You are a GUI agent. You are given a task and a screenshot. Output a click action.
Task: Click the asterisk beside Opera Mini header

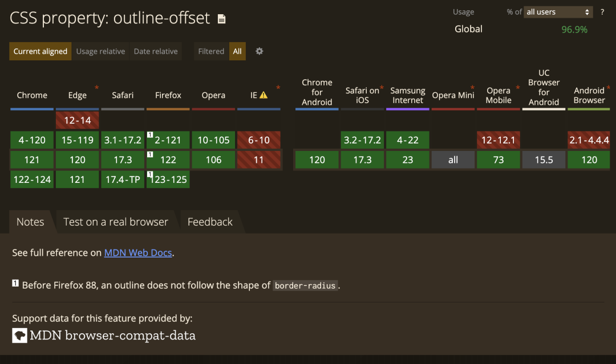click(472, 88)
